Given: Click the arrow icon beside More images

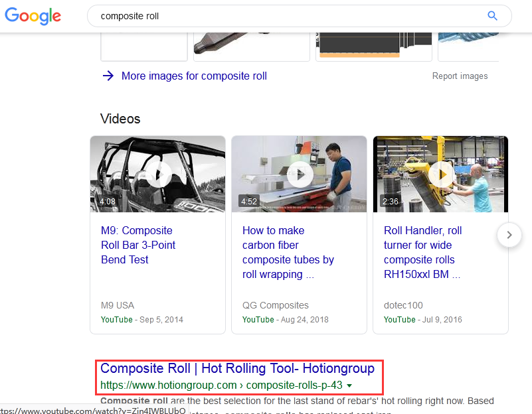Looking at the screenshot, I should 108,76.
